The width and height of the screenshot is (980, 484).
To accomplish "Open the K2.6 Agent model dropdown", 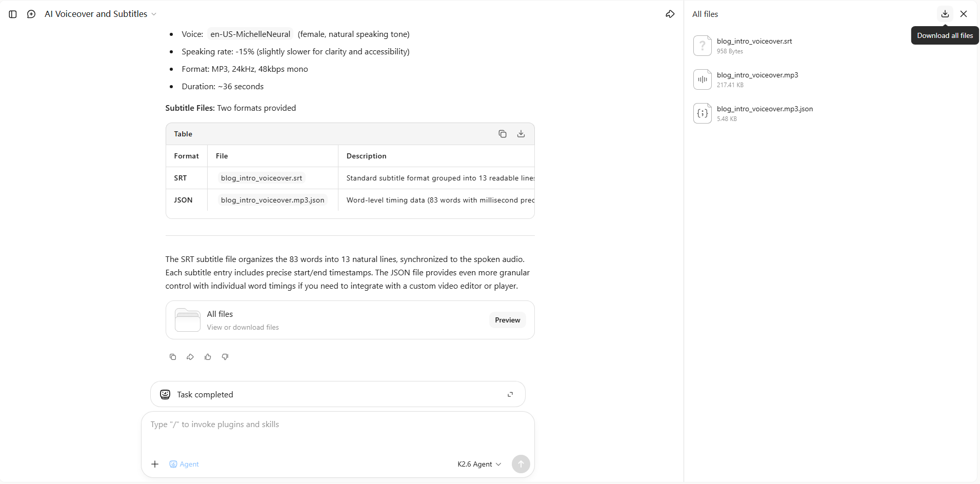I will tap(479, 464).
